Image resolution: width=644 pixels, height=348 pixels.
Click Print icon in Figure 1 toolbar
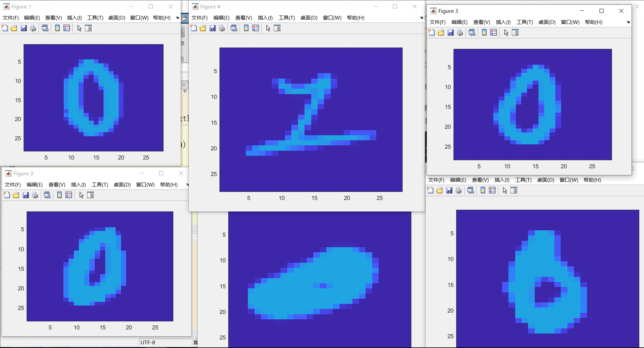(x=33, y=28)
